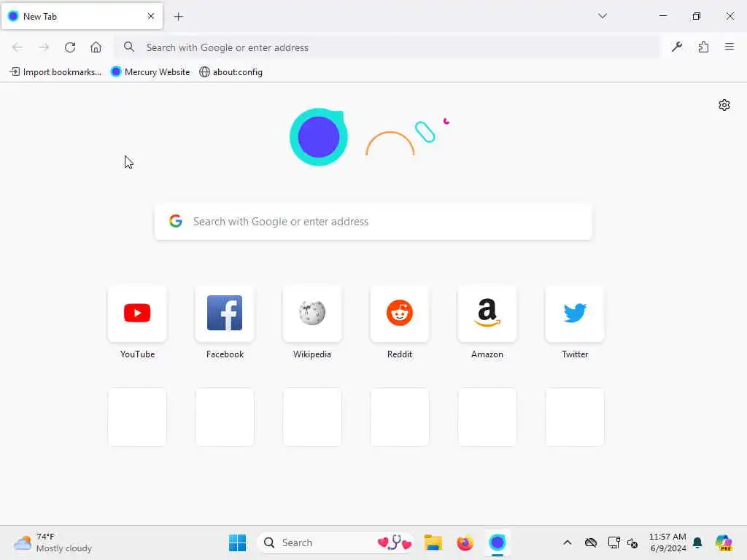Click the YouTube label text
Viewport: 747px width, 560px height.
pos(137,354)
